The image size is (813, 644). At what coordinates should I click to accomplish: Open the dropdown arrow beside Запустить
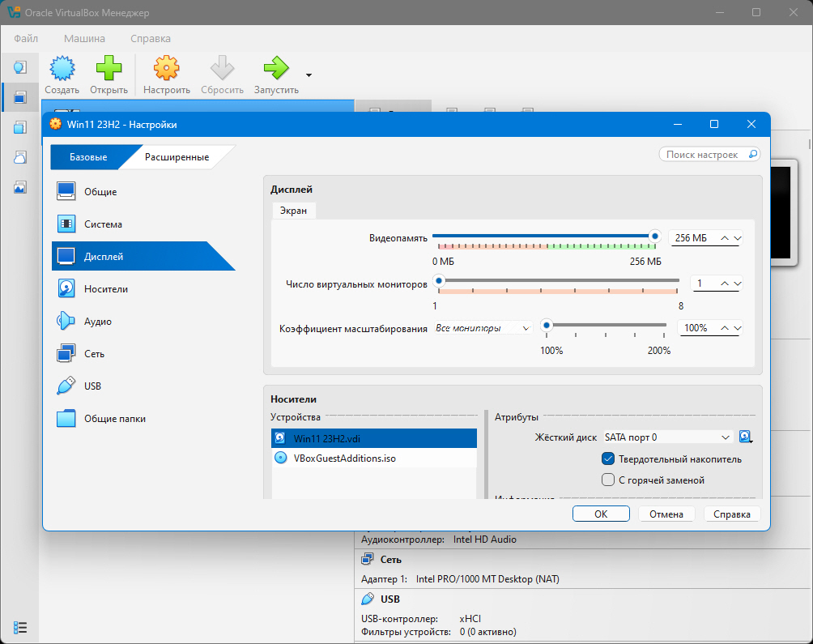pyautogui.click(x=309, y=75)
